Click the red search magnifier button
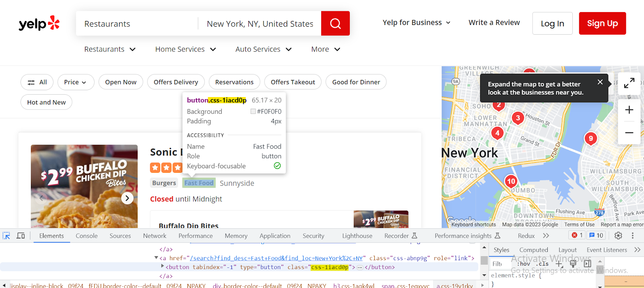The width and height of the screenshot is (644, 288). pos(335,23)
